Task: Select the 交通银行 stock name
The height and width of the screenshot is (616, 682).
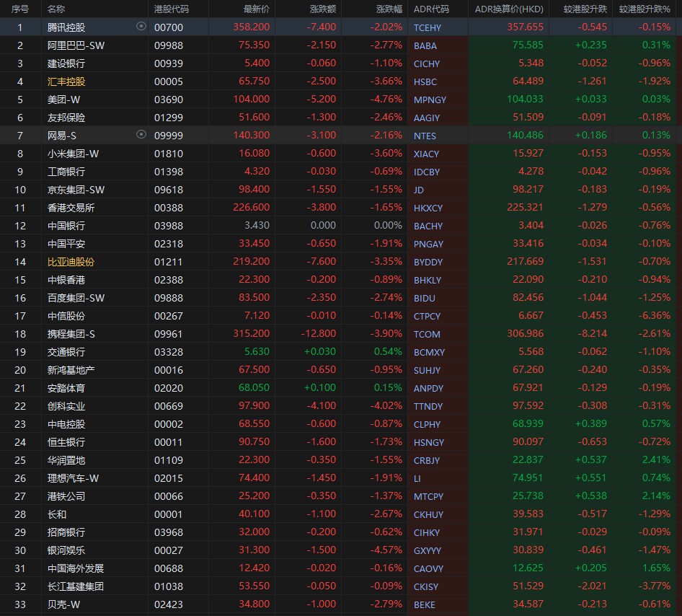Action: pos(66,353)
